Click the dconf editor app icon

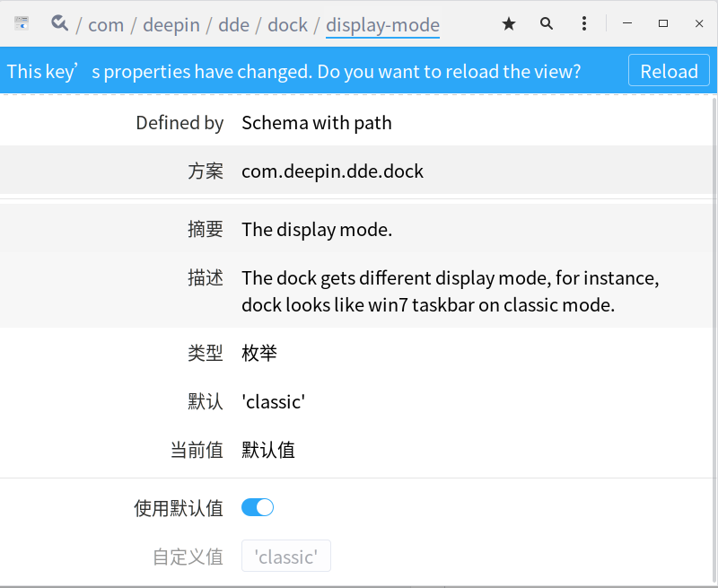pyautogui.click(x=22, y=23)
